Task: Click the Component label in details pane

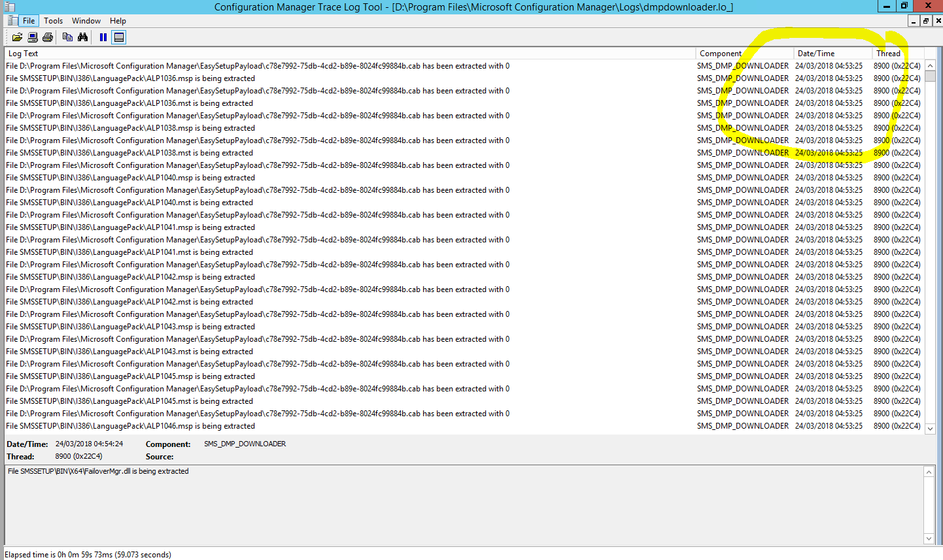Action: [168, 444]
